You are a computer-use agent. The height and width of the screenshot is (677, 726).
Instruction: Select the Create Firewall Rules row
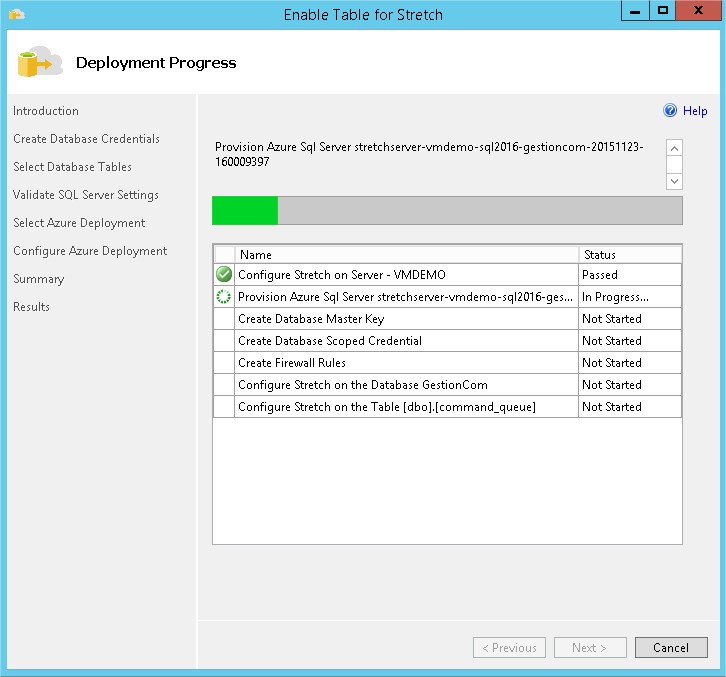click(x=447, y=363)
